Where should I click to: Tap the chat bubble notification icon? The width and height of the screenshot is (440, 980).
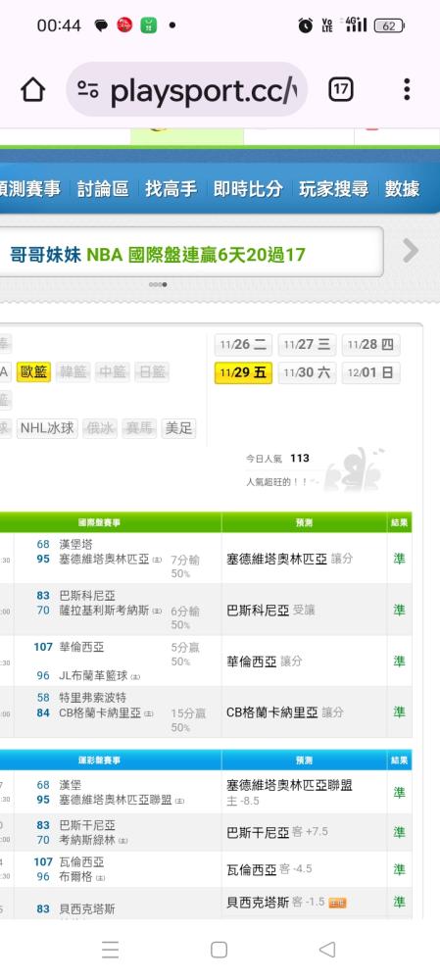click(x=101, y=25)
